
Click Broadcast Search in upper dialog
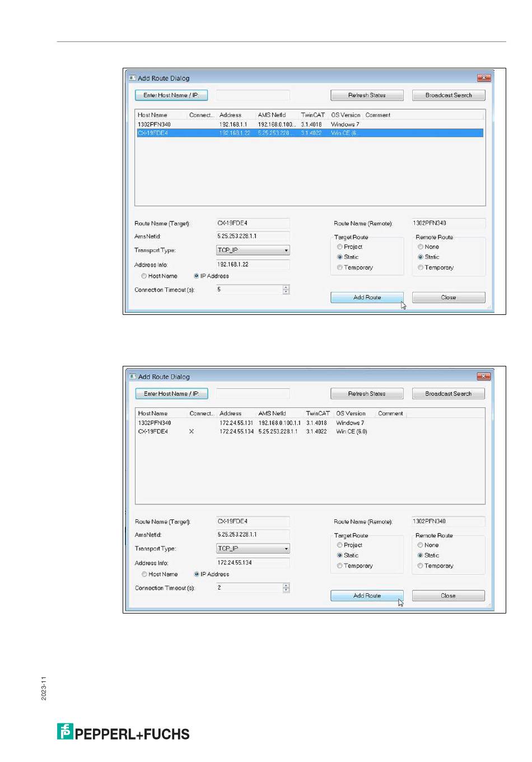pos(449,95)
